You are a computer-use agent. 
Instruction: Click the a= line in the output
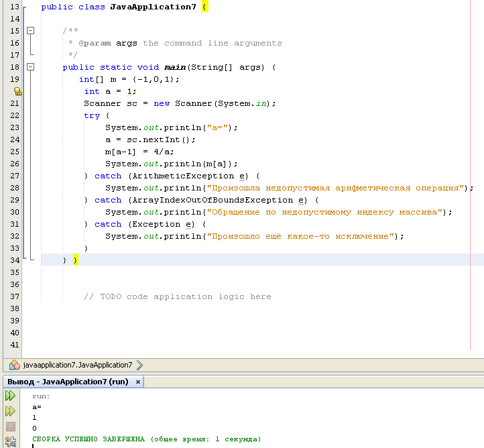pos(37,407)
